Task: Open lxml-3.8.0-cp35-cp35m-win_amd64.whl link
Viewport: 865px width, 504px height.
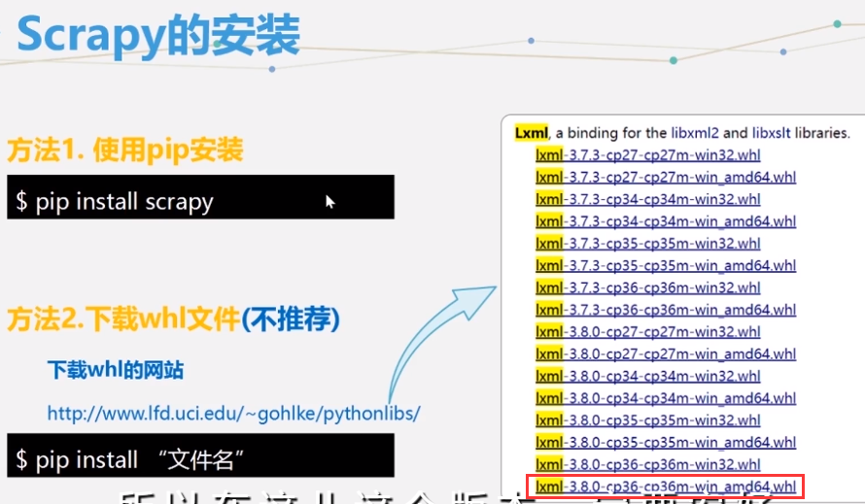Action: (666, 442)
